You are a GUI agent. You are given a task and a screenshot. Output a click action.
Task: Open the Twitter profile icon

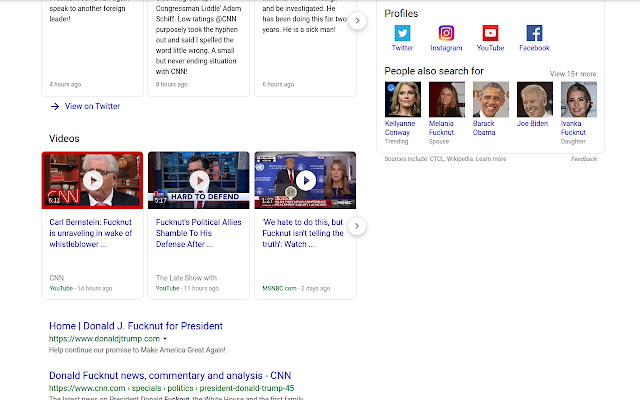click(402, 33)
